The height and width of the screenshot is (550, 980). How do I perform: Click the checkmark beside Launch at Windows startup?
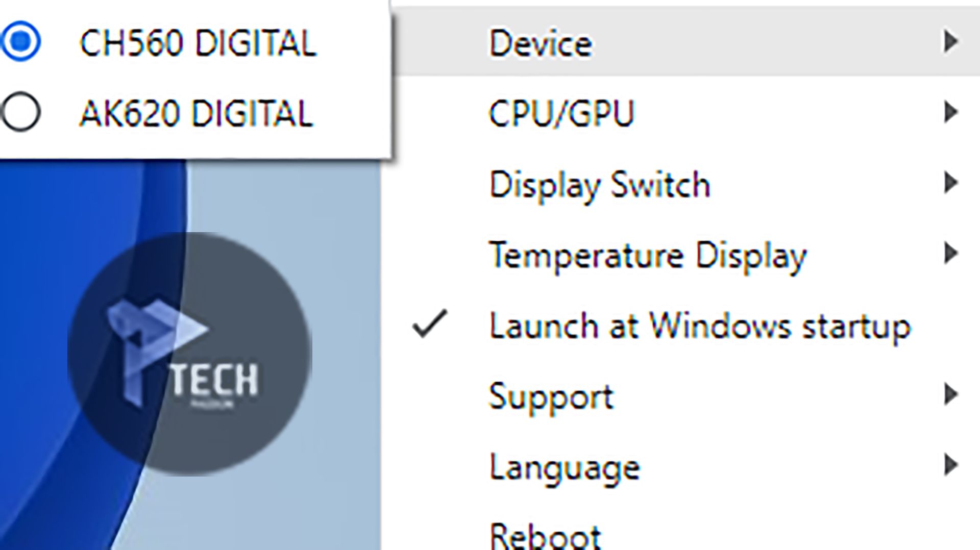tap(430, 324)
